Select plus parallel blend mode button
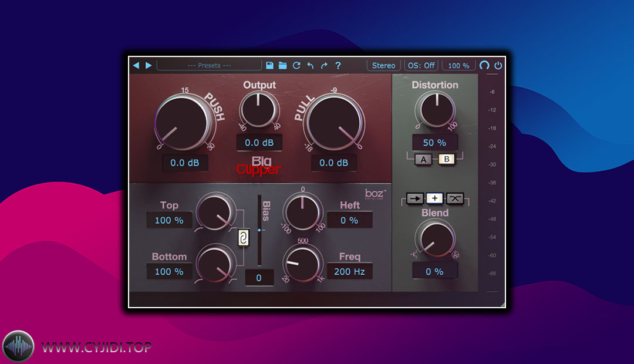Viewport: 634px width, 364px height. 434,198
